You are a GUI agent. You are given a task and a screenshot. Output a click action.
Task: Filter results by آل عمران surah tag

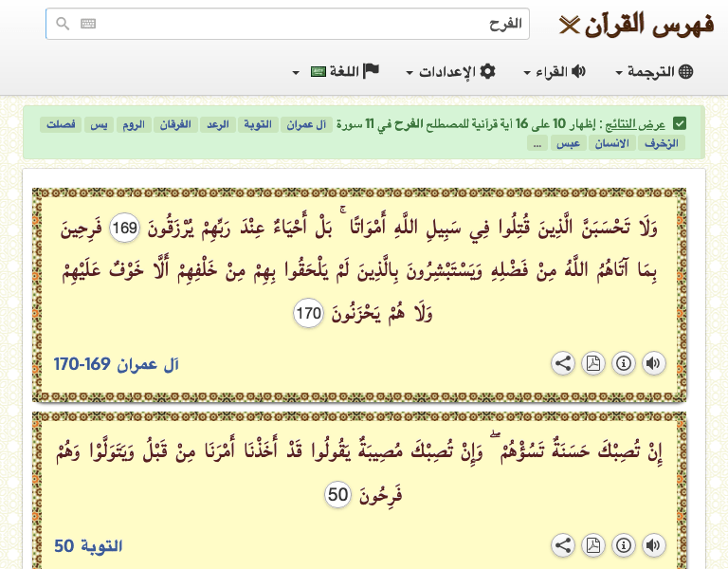[x=306, y=124]
